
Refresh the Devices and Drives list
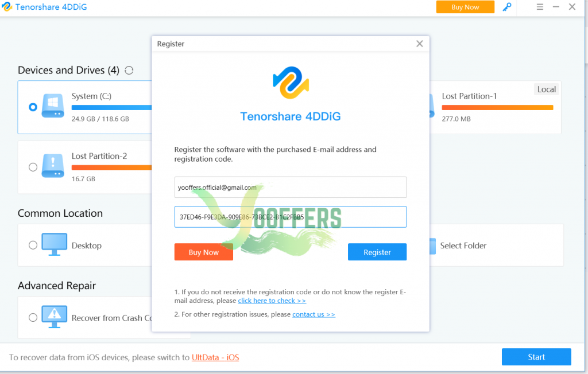click(x=129, y=71)
